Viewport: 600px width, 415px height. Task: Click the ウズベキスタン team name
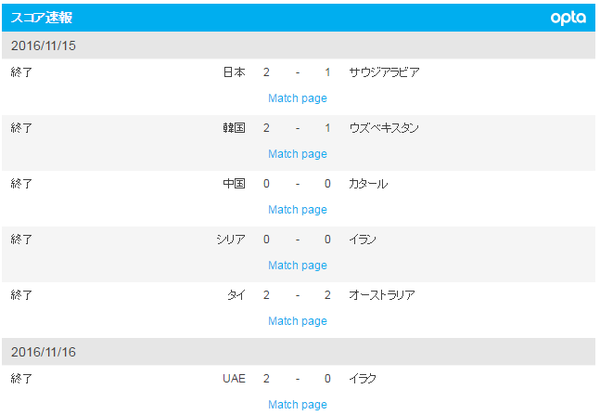[x=384, y=128]
